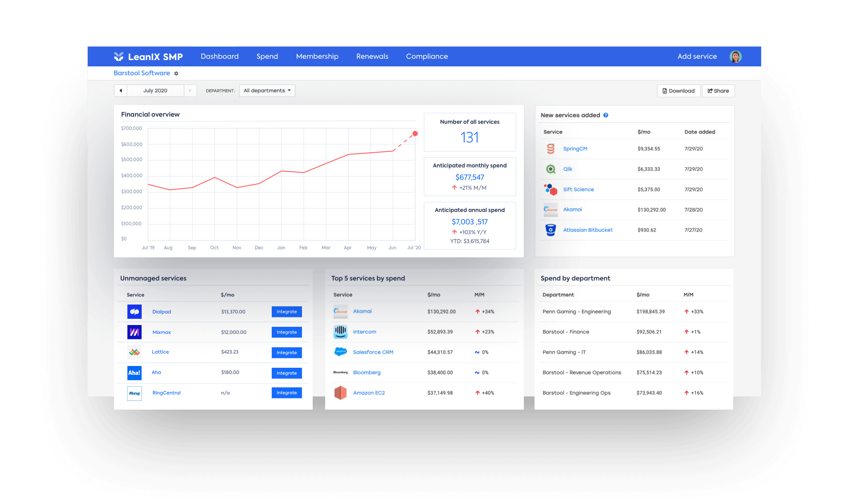Click the Amazon EC2 service icon
The width and height of the screenshot is (849, 504).
click(x=340, y=393)
